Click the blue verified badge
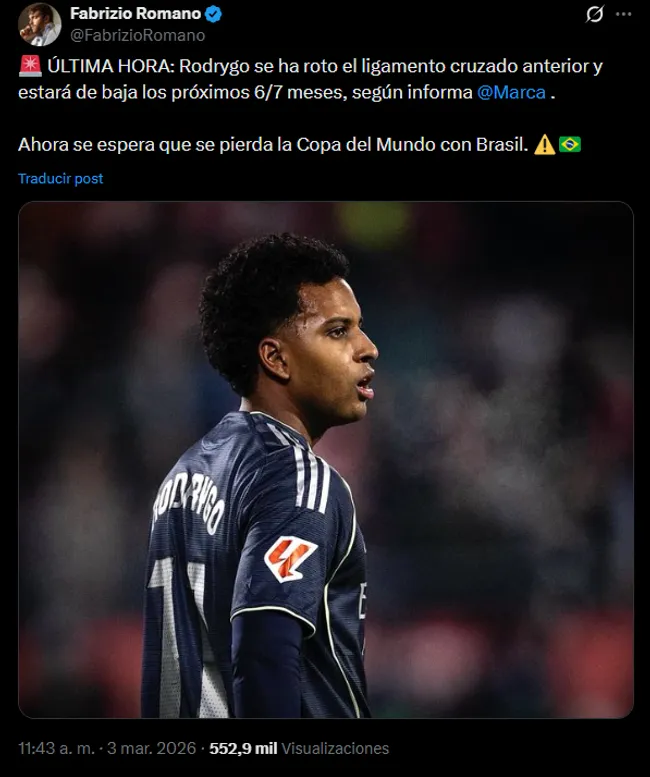Screen dimensions: 650x777 [214, 14]
